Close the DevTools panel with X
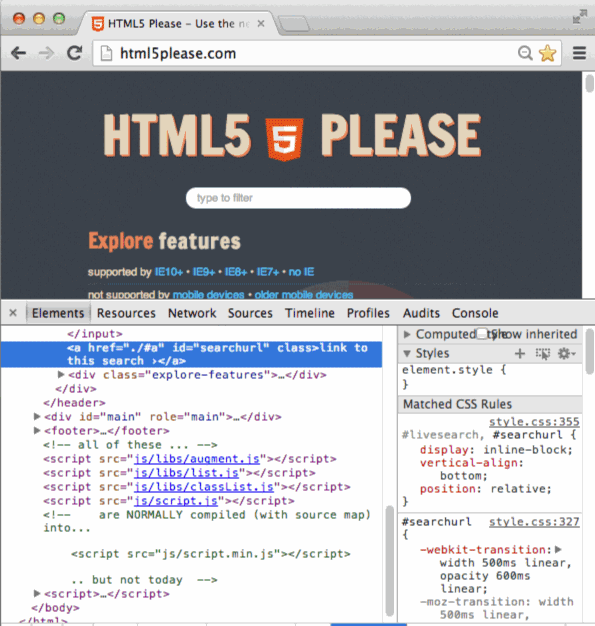 tap(13, 313)
